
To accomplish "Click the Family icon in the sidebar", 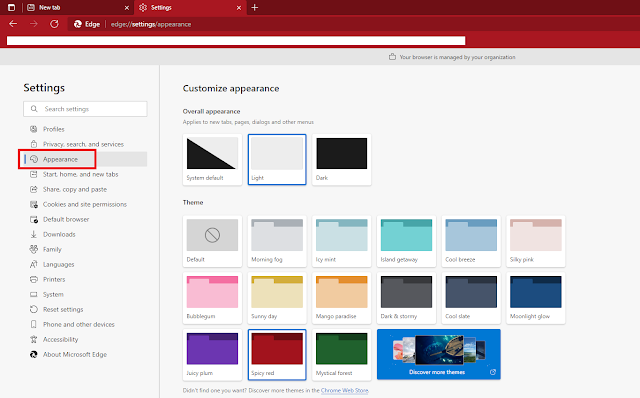I will click(x=34, y=249).
